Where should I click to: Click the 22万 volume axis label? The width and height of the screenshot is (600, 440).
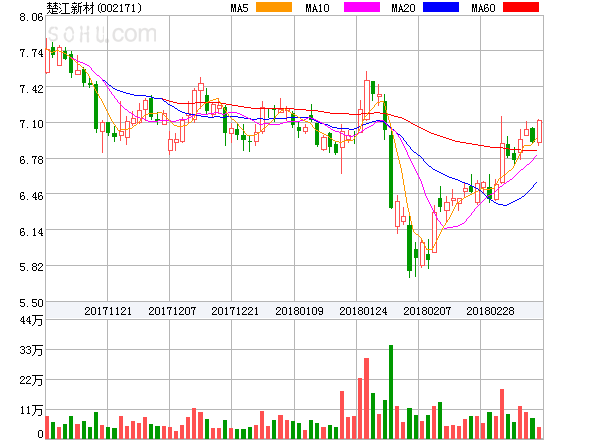click(x=31, y=380)
